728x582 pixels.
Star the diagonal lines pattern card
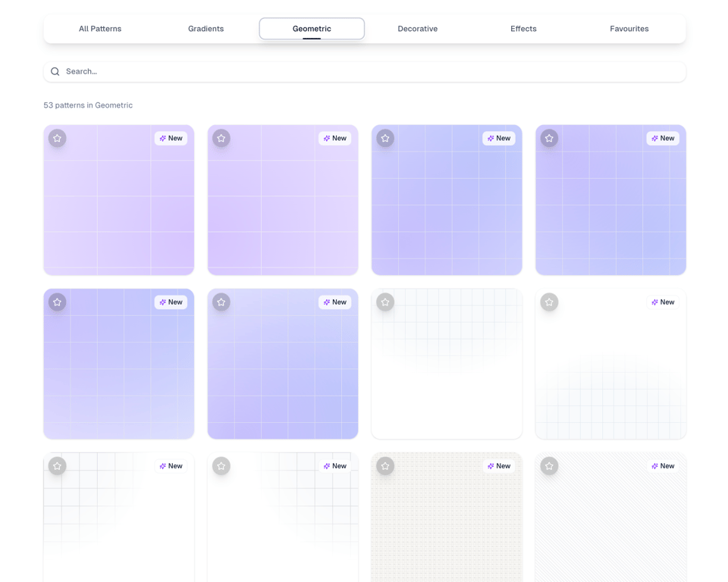[x=549, y=466]
